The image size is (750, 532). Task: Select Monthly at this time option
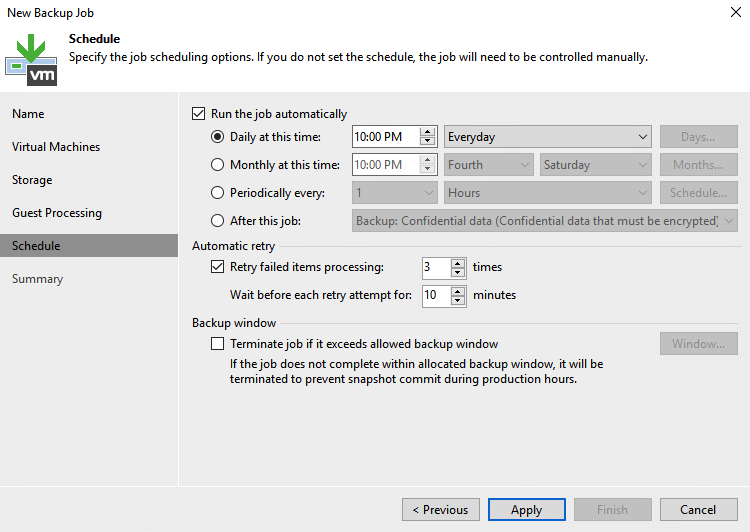tap(217, 165)
